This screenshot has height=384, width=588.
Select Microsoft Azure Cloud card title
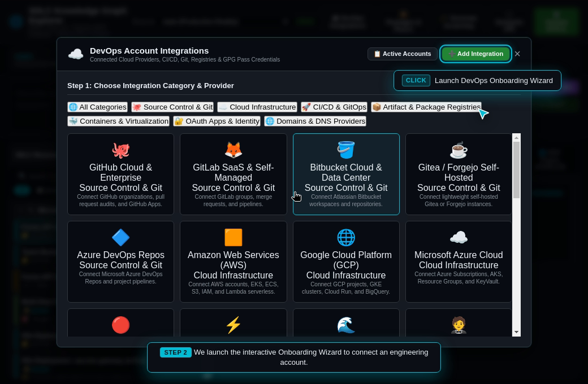[x=459, y=255]
